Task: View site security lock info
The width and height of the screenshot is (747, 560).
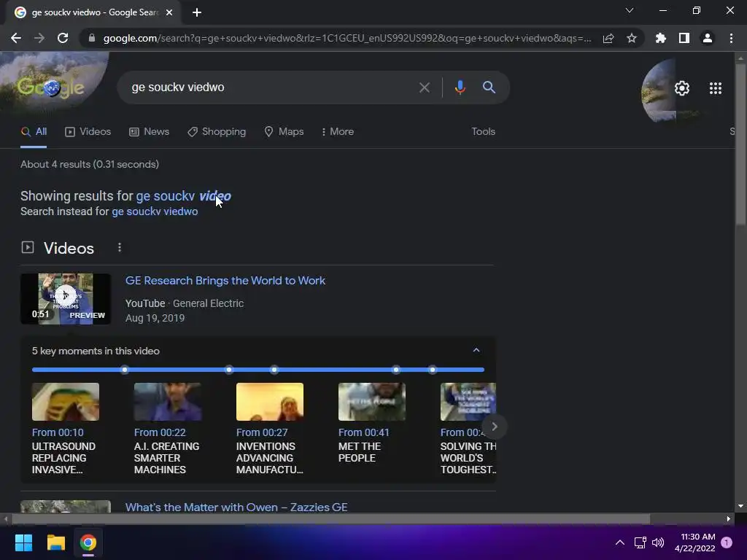Action: coord(92,38)
